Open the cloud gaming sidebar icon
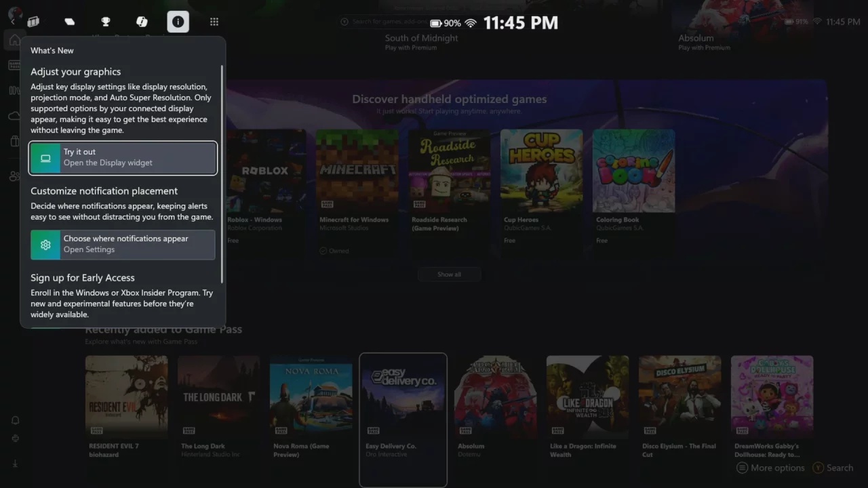Viewport: 868px width, 488px height. [14, 116]
